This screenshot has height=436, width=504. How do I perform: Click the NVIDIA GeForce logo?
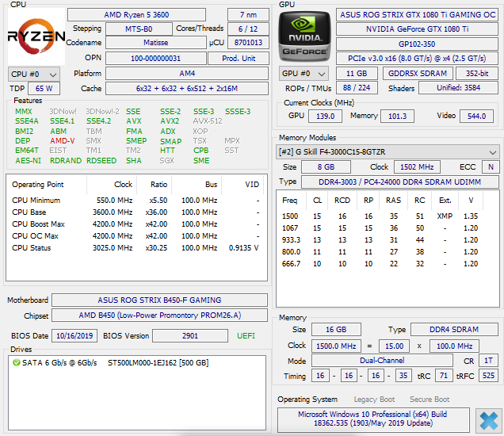click(x=305, y=37)
